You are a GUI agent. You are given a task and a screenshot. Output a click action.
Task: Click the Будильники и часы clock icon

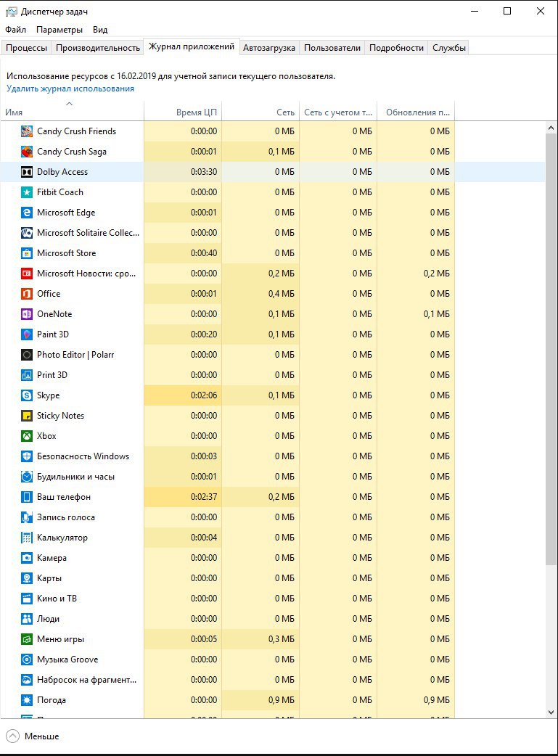27,477
